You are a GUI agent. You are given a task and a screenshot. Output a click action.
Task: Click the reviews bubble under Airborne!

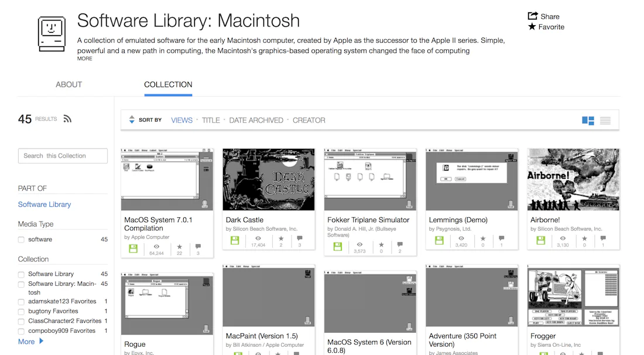603,238
